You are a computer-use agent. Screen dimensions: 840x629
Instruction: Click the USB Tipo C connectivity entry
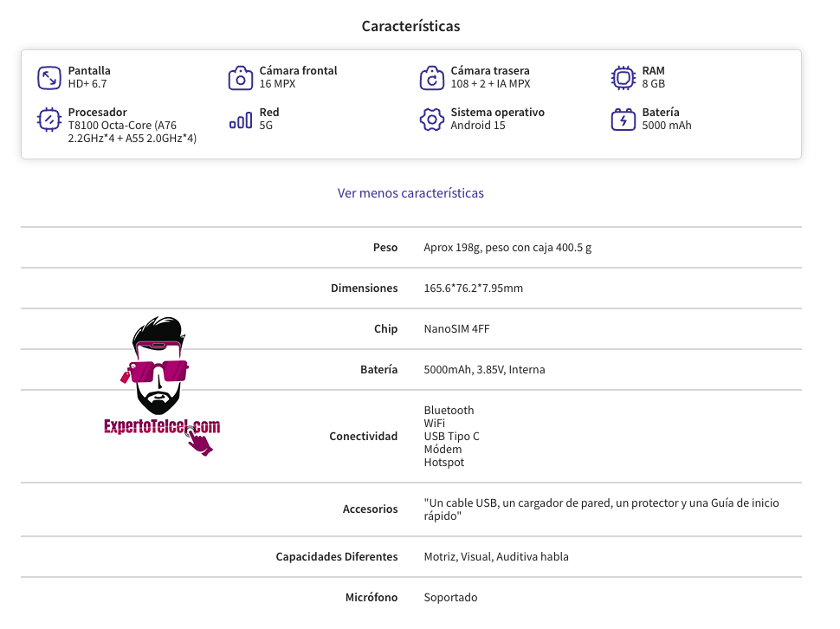[451, 436]
